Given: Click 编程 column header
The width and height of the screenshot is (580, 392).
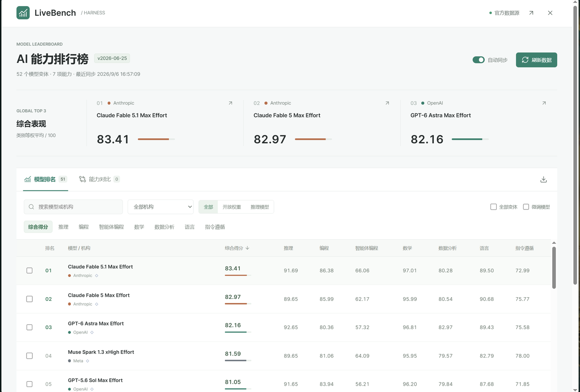Looking at the screenshot, I should (x=324, y=248).
